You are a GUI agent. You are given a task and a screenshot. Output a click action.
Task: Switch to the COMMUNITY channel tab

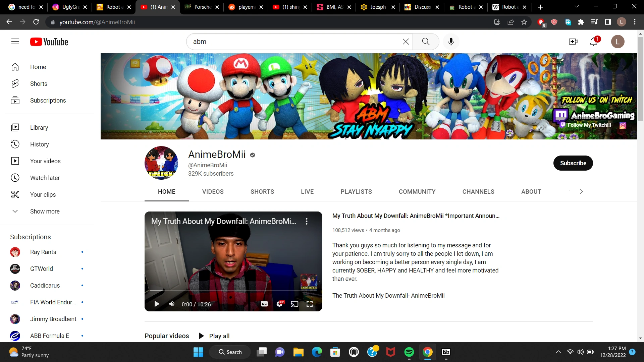[417, 192]
